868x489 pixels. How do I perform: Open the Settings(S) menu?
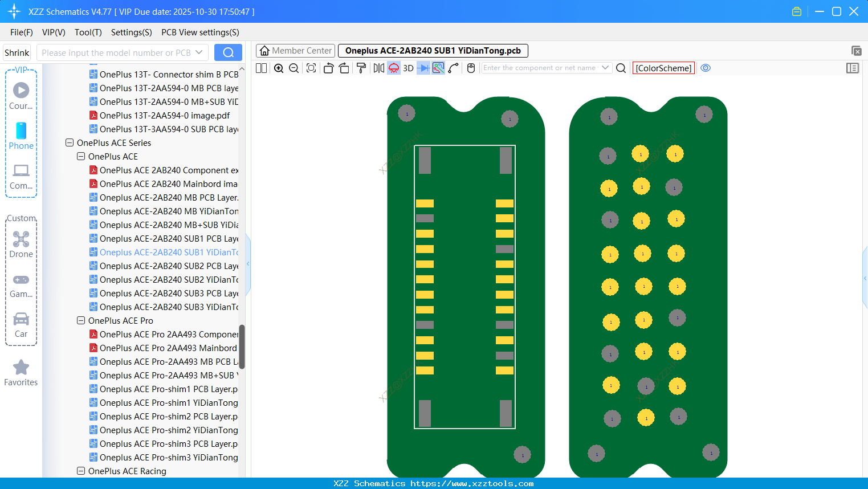[x=131, y=32]
